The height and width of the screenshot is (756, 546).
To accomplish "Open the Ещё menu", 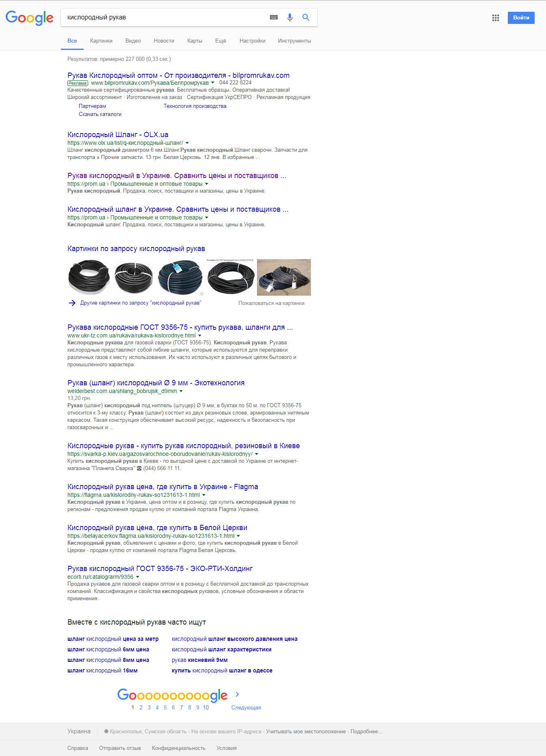I will point(220,41).
